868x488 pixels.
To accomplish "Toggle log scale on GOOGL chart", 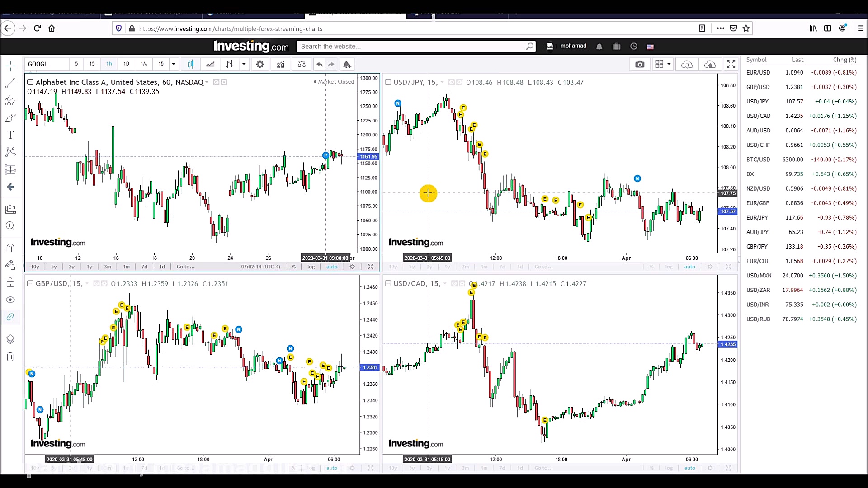I will click(311, 267).
